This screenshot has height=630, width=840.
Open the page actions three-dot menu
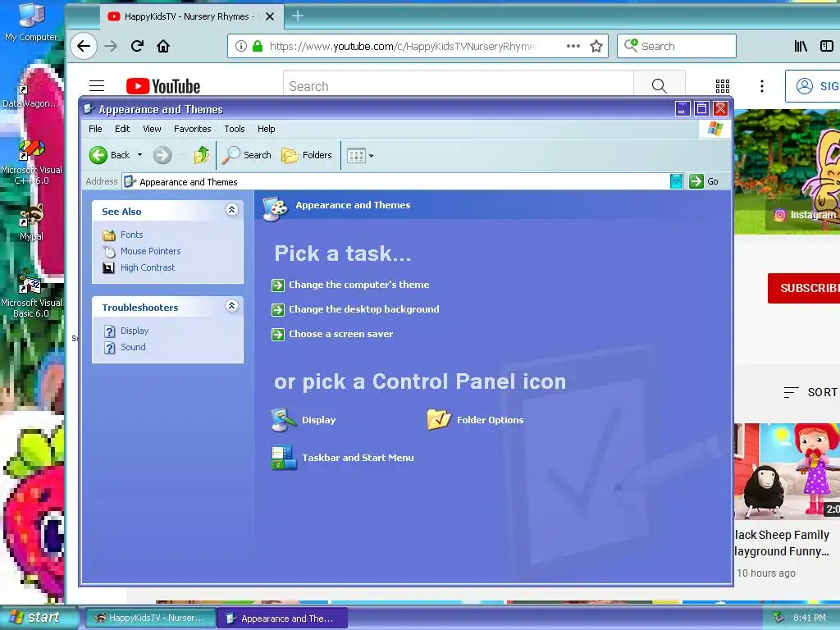[573, 46]
